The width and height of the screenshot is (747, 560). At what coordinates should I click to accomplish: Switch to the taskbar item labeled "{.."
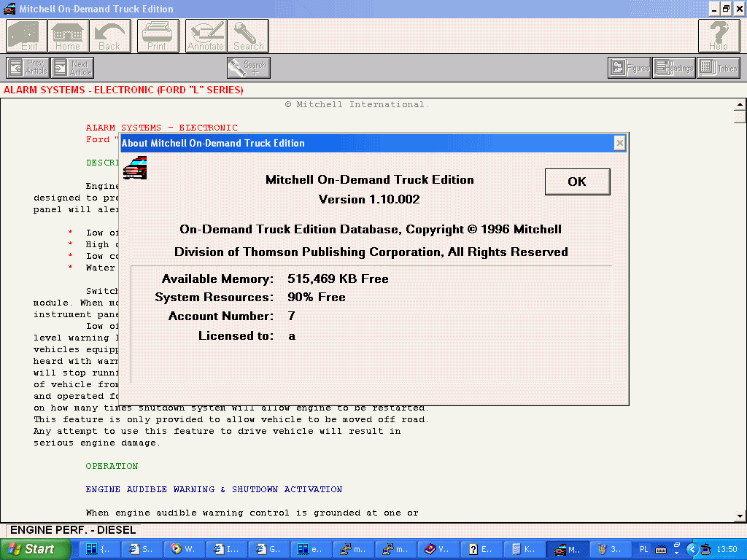[x=100, y=549]
